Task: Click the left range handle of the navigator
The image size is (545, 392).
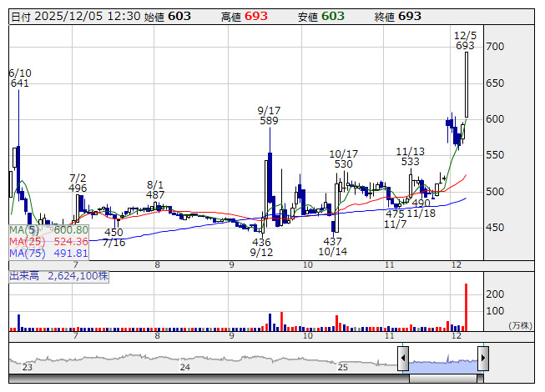Action: coord(403,359)
